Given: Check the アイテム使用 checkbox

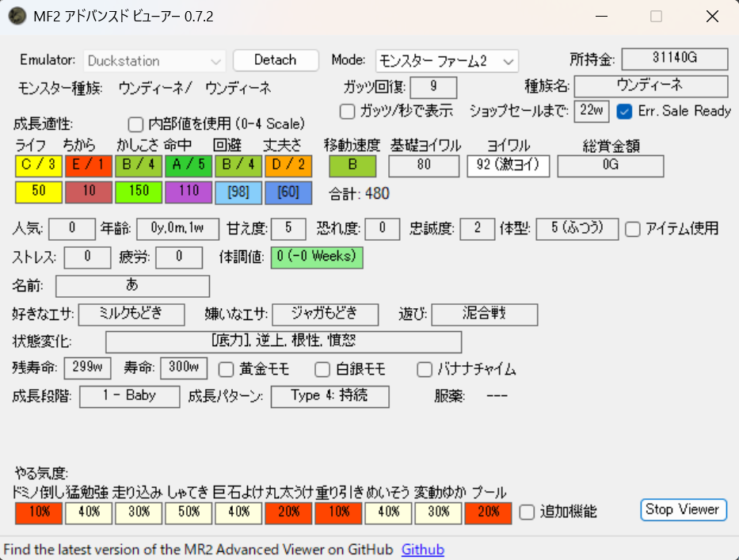Looking at the screenshot, I should tap(632, 229).
